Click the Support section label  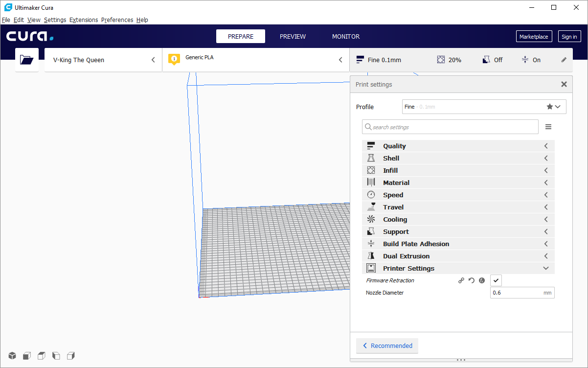pos(396,231)
